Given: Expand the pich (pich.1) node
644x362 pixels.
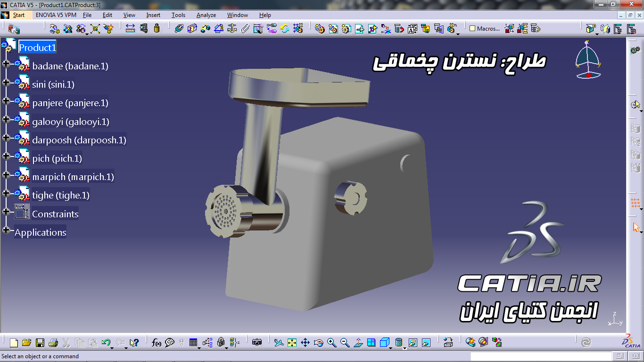Looking at the screenshot, I should click(x=6, y=156).
